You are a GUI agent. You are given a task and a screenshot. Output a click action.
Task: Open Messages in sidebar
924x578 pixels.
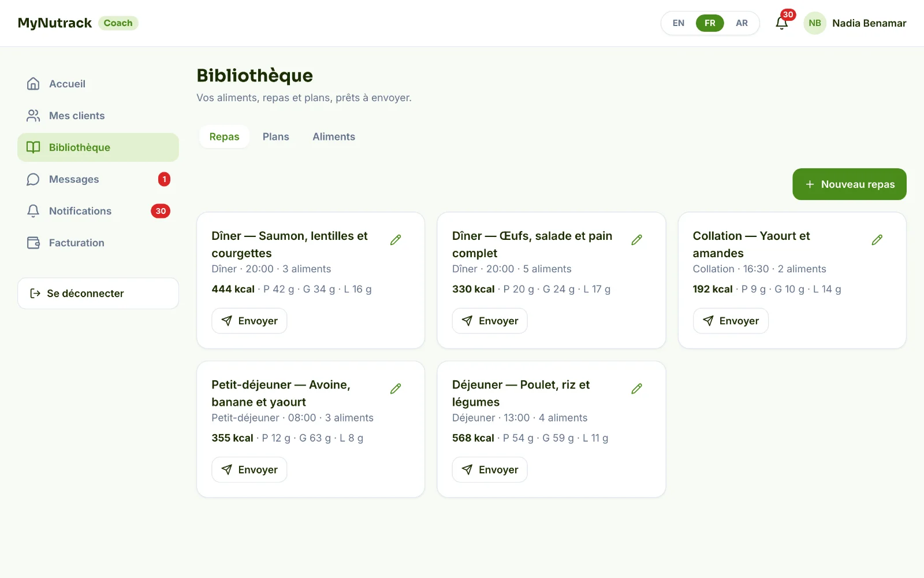[x=98, y=179]
